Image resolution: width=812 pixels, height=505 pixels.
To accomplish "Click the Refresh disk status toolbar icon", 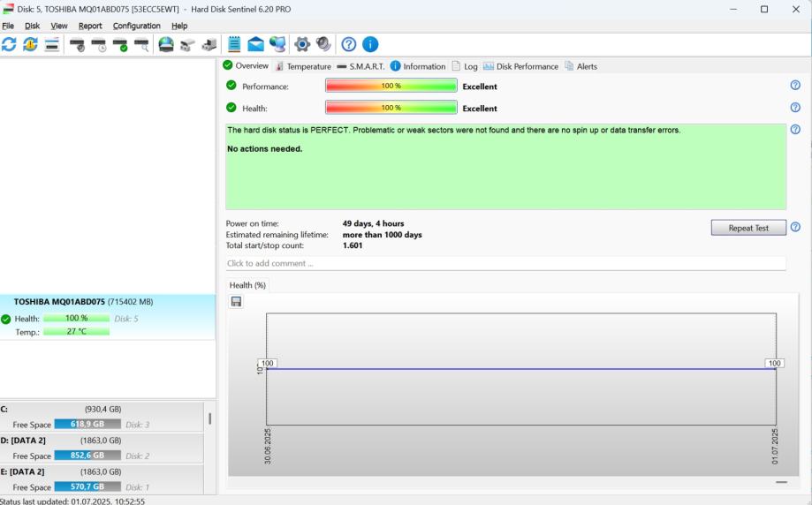I will (x=10, y=45).
